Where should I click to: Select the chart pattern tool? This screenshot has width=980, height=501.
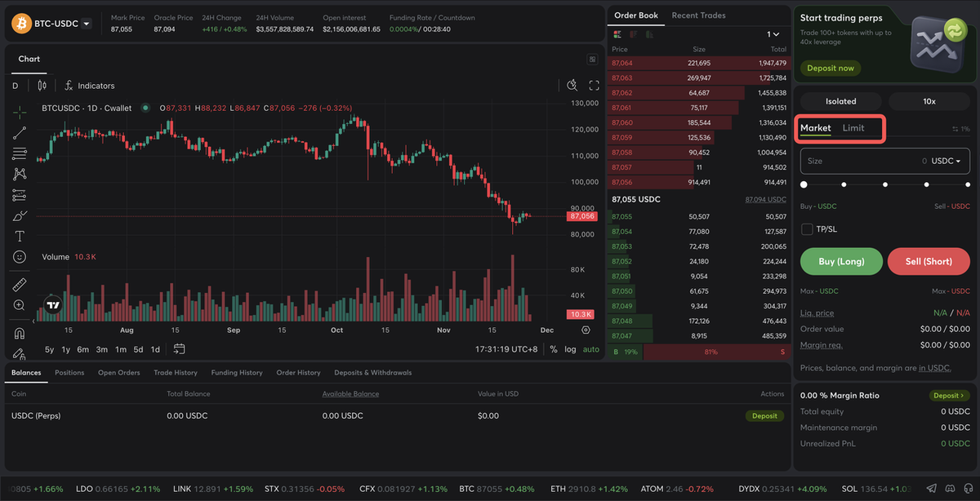(x=20, y=174)
